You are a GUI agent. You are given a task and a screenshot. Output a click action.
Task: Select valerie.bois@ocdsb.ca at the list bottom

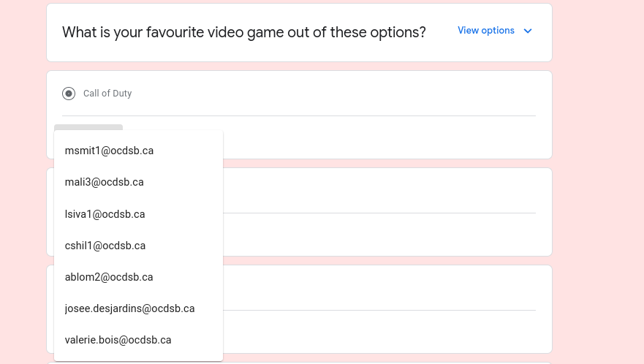coord(118,340)
